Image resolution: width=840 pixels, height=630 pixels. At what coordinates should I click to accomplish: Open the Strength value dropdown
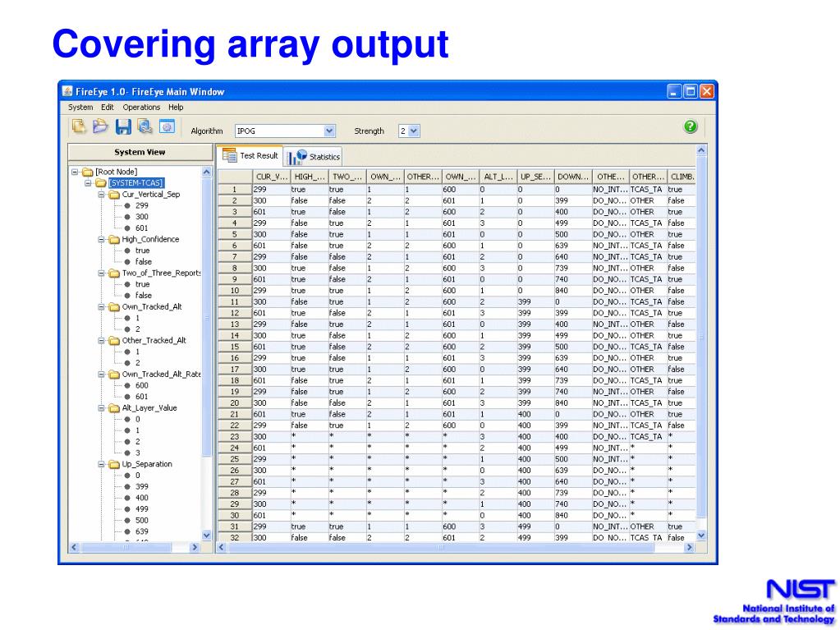(409, 131)
